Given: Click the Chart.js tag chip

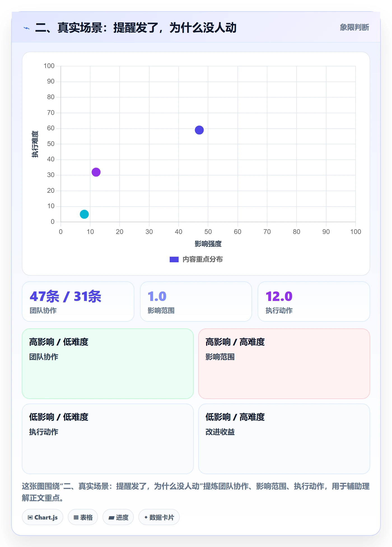Looking at the screenshot, I should coord(43,517).
